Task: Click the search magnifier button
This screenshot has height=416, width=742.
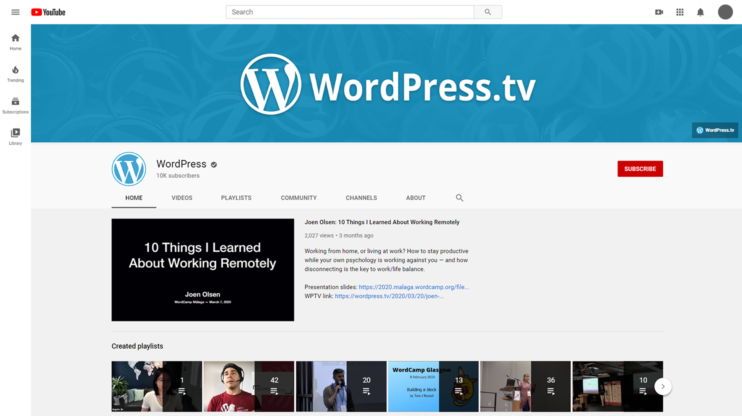Action: (488, 12)
